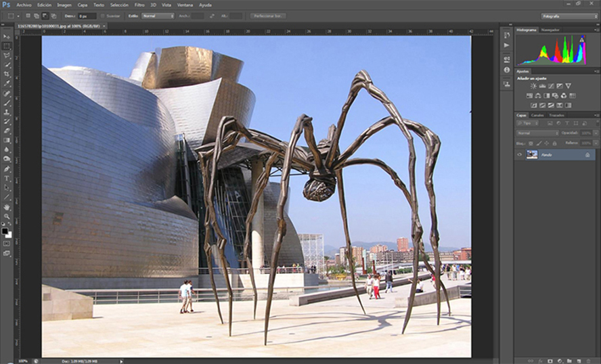Open the Ventana menu
Screen dimensions: 601x364
pyautogui.click(x=185, y=5)
